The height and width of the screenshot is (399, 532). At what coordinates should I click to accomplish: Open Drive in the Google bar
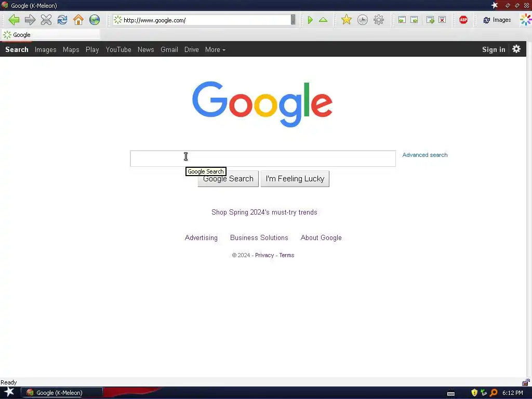click(192, 49)
